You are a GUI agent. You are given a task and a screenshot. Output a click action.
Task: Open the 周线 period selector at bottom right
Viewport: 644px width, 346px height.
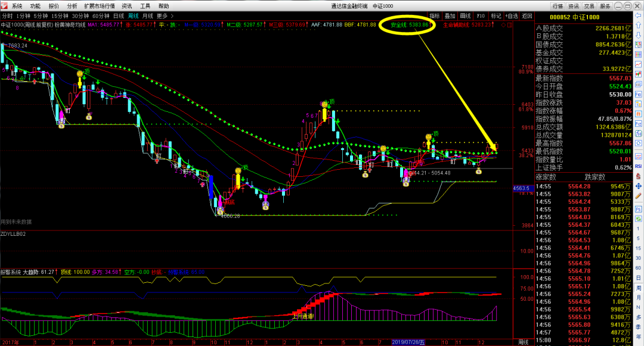(x=524, y=342)
